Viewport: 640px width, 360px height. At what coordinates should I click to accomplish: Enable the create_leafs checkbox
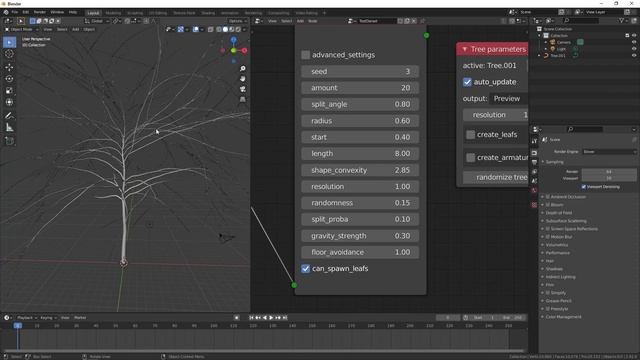click(x=471, y=135)
